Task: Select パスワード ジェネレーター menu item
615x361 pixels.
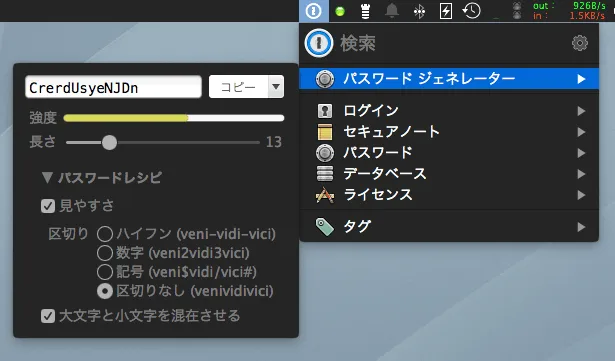Action: pos(449,79)
